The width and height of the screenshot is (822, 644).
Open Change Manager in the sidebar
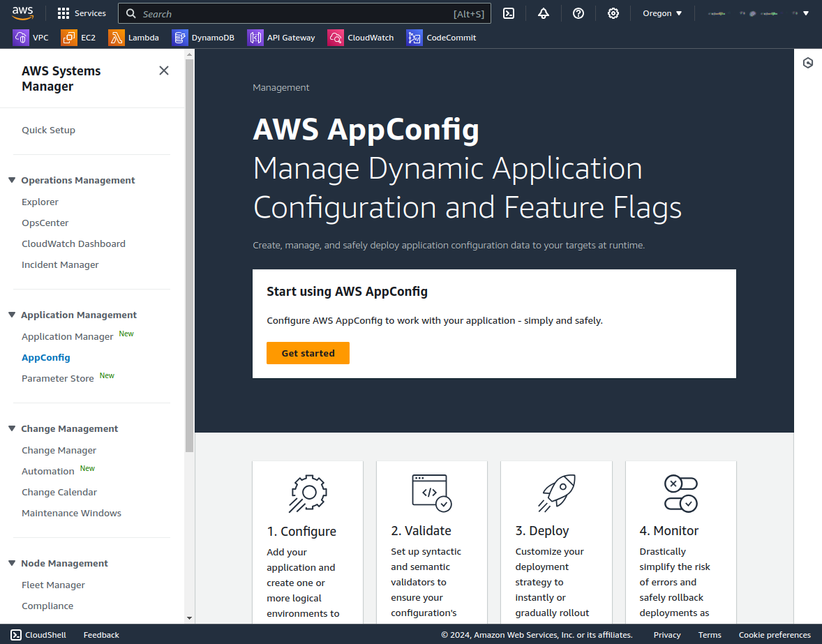coord(59,450)
